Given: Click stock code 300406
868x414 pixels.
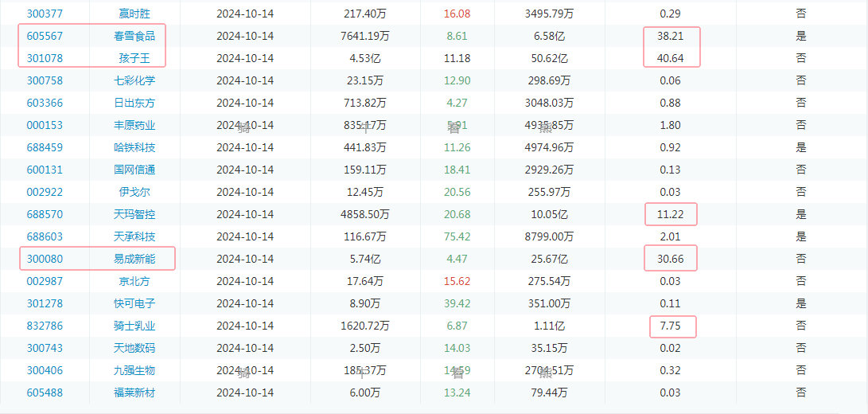Looking at the screenshot, I should point(45,370).
